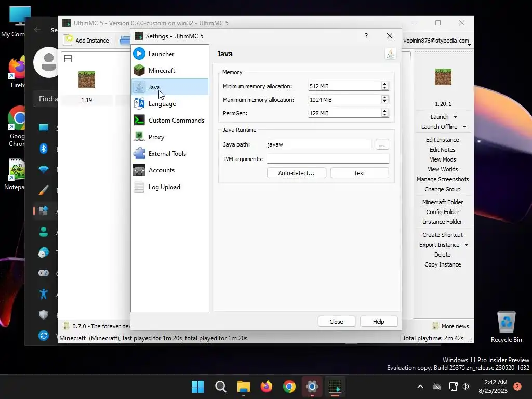
Task: Click the Help button in Settings dialog
Action: (x=378, y=321)
